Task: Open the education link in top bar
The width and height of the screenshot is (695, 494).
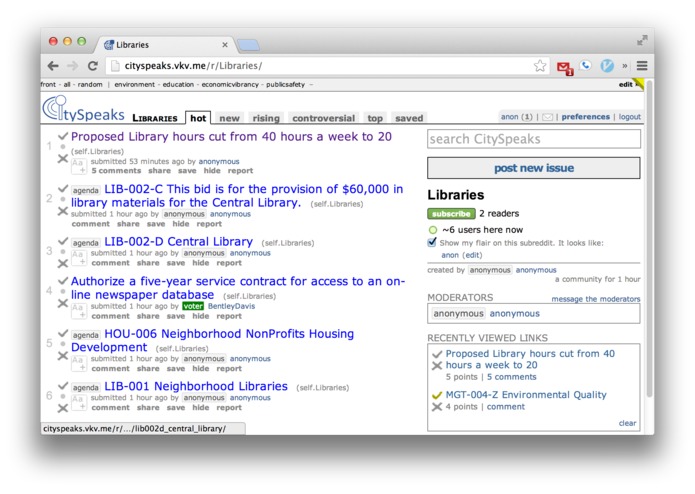Action: pos(178,84)
